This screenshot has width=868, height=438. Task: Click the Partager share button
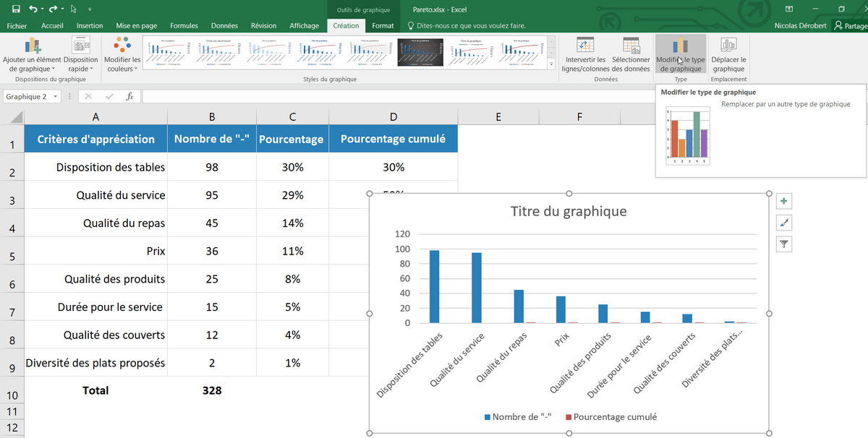click(x=849, y=25)
